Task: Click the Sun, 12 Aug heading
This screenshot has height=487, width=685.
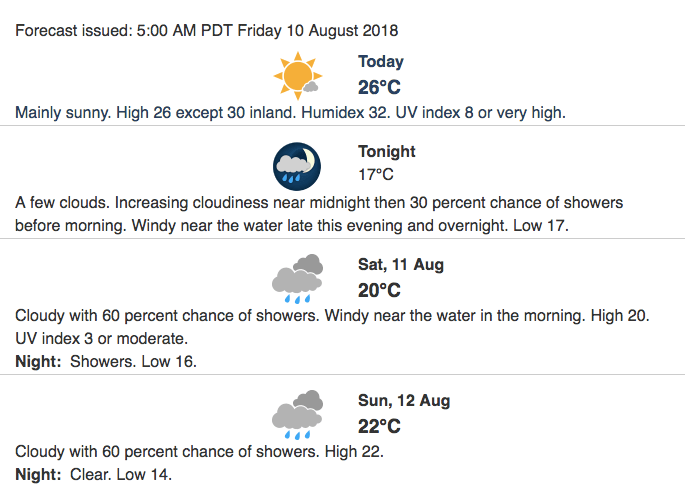Action: pyautogui.click(x=404, y=401)
